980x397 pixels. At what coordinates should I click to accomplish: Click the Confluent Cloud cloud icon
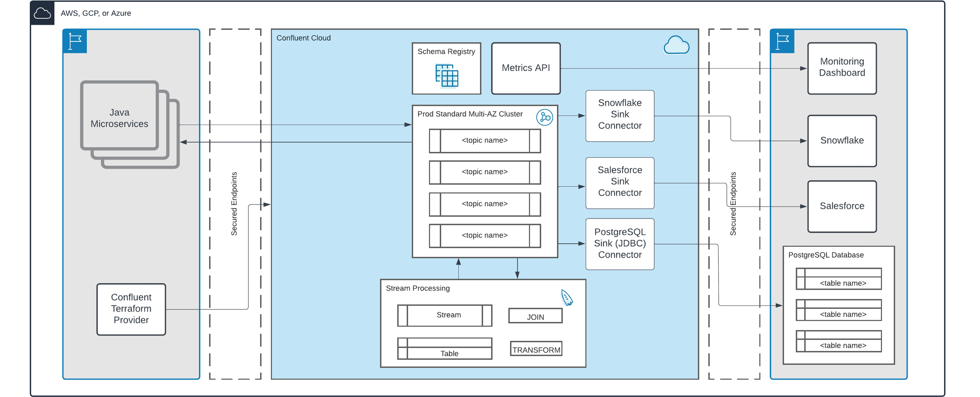[x=676, y=45]
